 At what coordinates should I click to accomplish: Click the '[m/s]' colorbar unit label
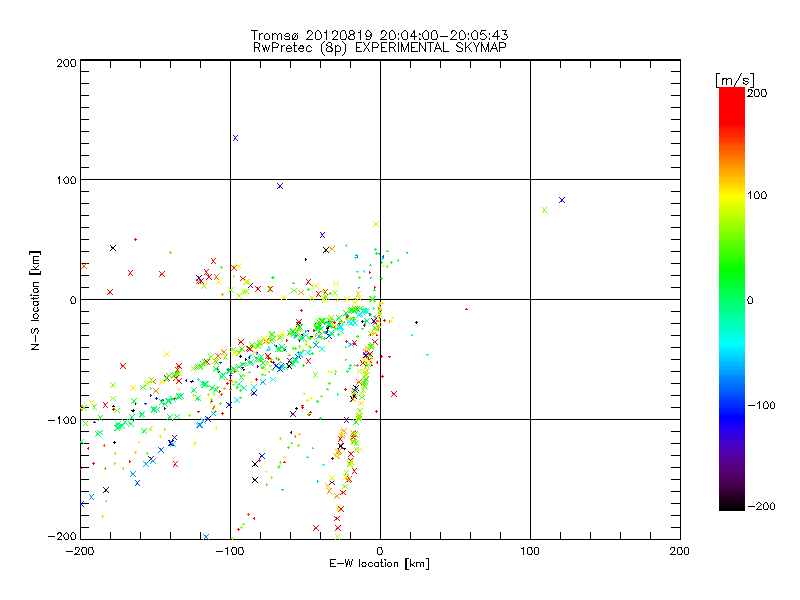tap(735, 80)
